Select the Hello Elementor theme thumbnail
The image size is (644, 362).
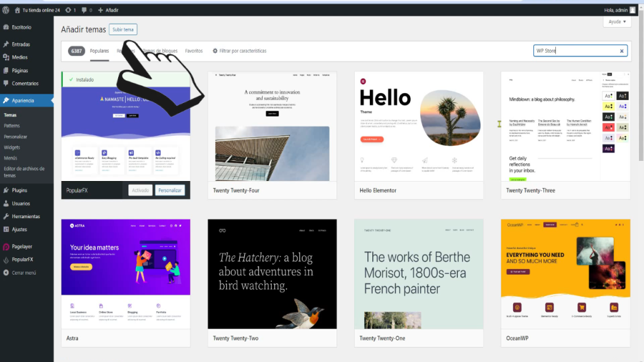[419, 126]
